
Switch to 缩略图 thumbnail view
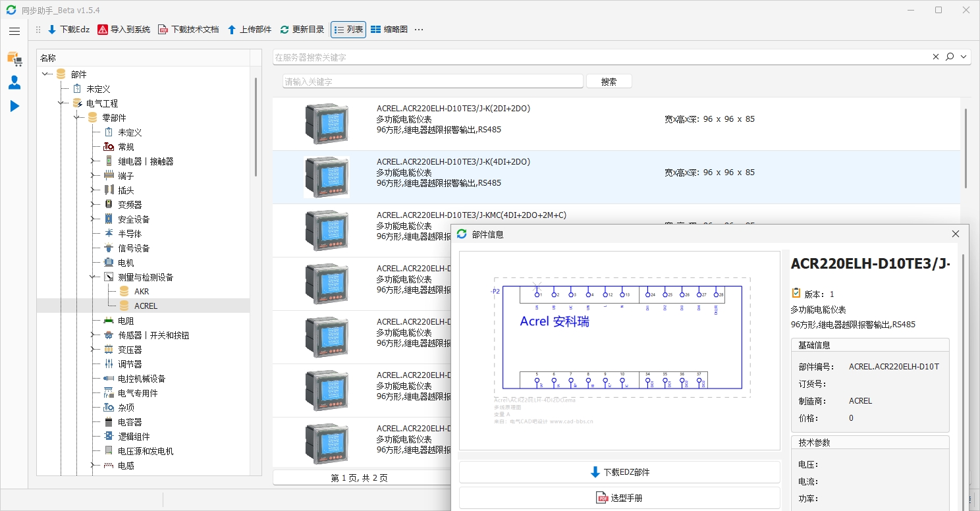pos(389,30)
